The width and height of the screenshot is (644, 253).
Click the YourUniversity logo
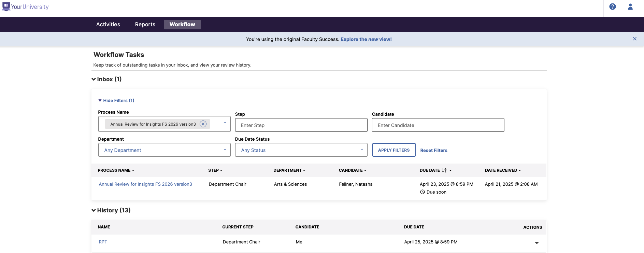pyautogui.click(x=26, y=7)
